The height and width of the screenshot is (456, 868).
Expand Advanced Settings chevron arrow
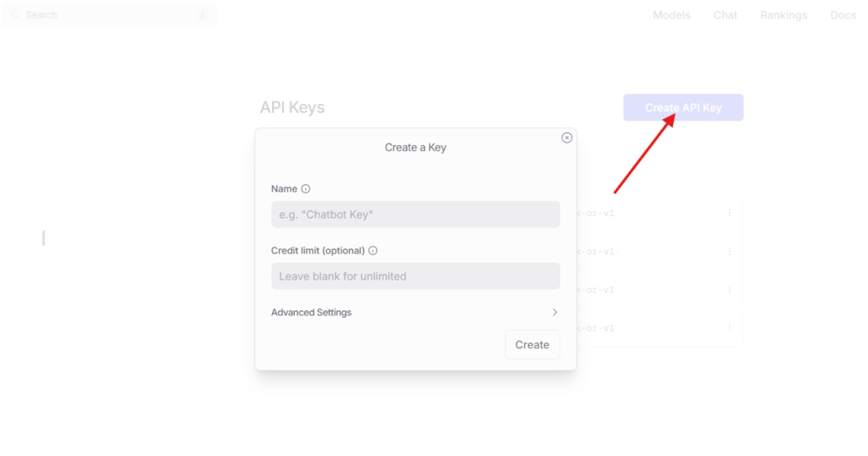pos(554,312)
